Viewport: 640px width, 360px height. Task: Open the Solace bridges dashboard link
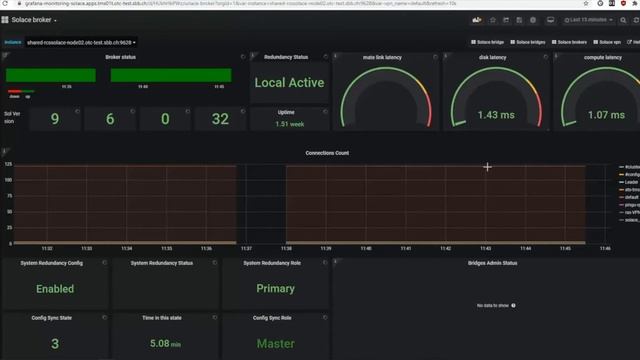pos(527,42)
